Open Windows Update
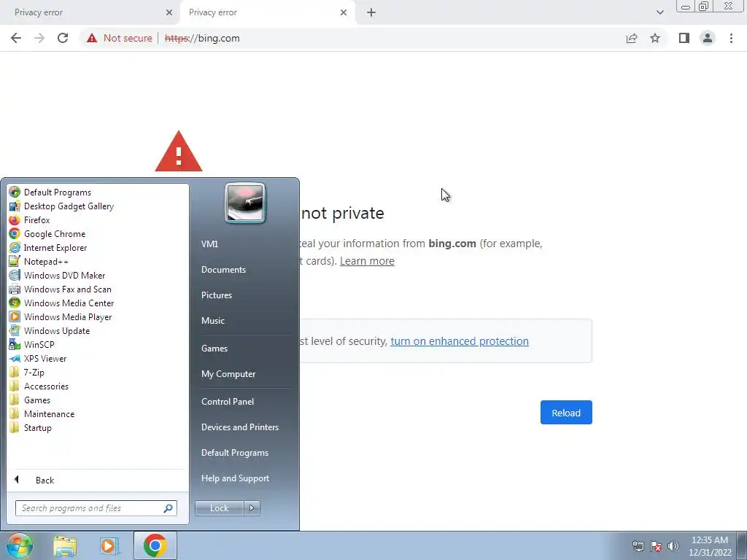Image resolution: width=747 pixels, height=560 pixels. [x=98, y=330]
